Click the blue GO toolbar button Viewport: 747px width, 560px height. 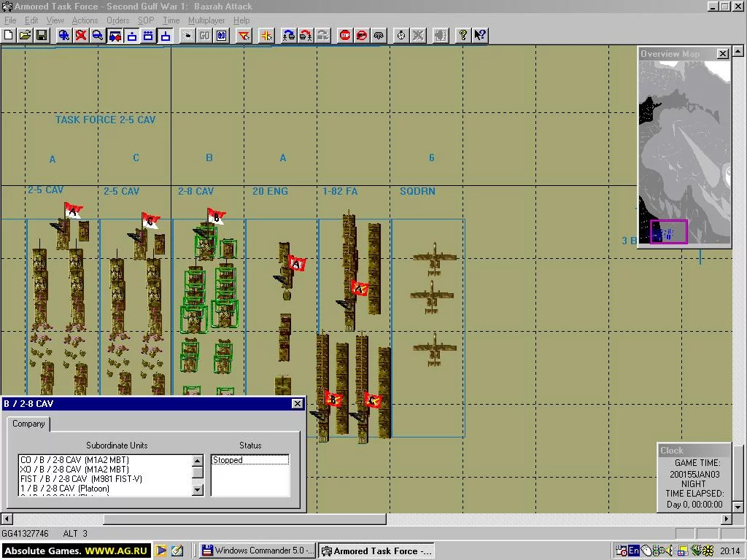pos(222,35)
